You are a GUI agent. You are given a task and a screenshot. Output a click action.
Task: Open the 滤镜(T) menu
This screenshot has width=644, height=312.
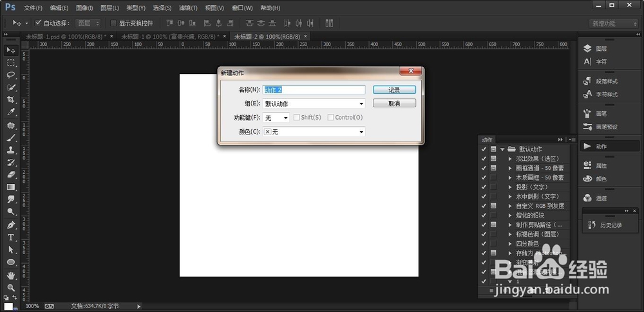[x=188, y=8]
